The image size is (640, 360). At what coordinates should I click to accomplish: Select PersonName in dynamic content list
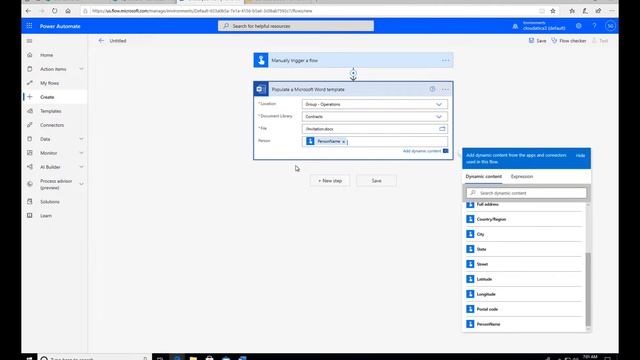pyautogui.click(x=524, y=324)
